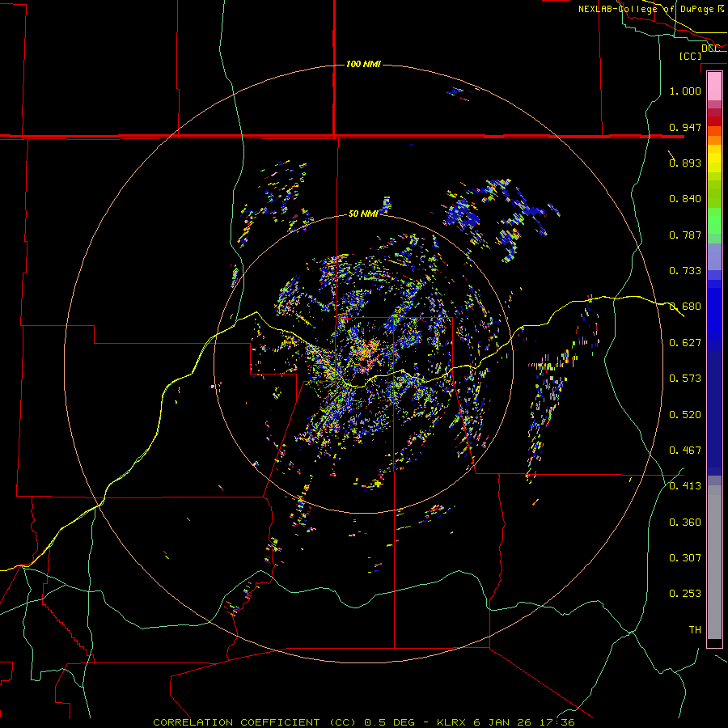Click the KLRX radar center echo cluster
Viewport: 728px width, 728px height.
click(366, 353)
